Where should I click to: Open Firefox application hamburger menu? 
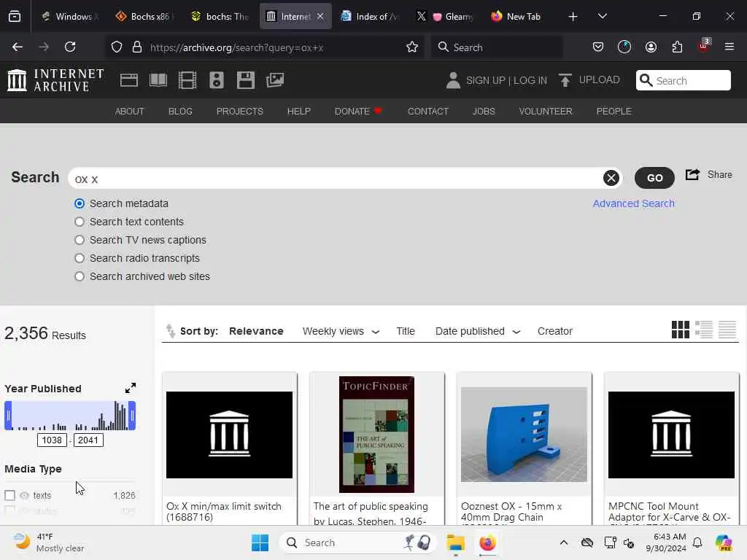pyautogui.click(x=729, y=47)
